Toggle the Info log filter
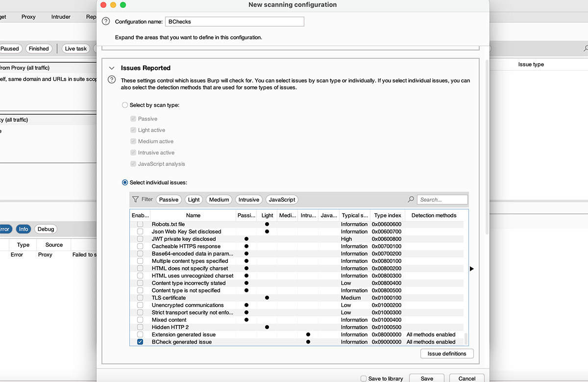 click(24, 229)
